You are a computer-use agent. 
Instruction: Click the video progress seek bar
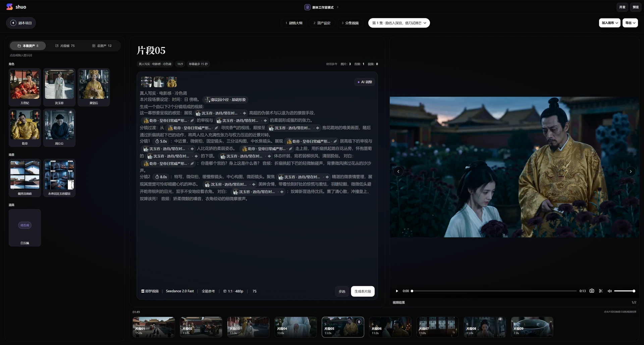[x=494, y=291]
